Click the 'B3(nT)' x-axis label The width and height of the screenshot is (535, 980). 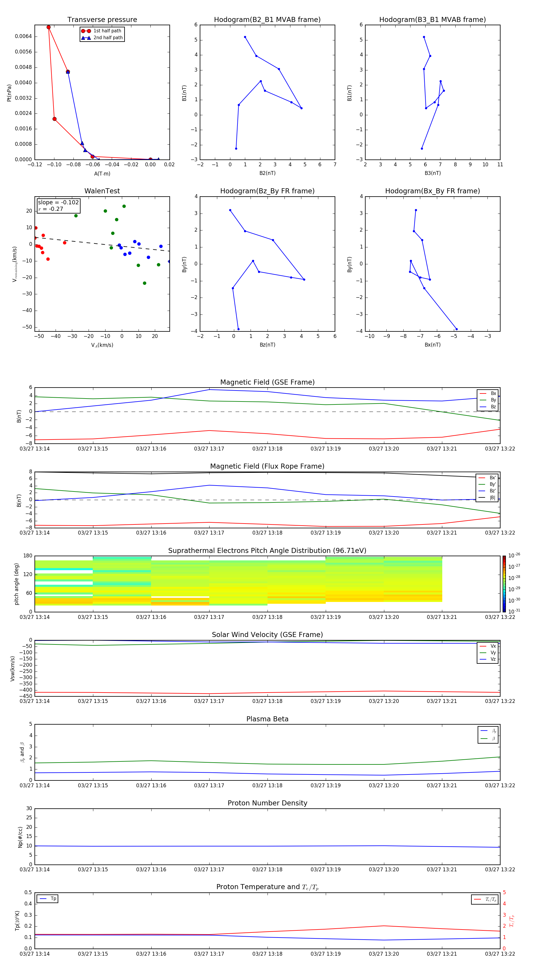[x=432, y=173]
